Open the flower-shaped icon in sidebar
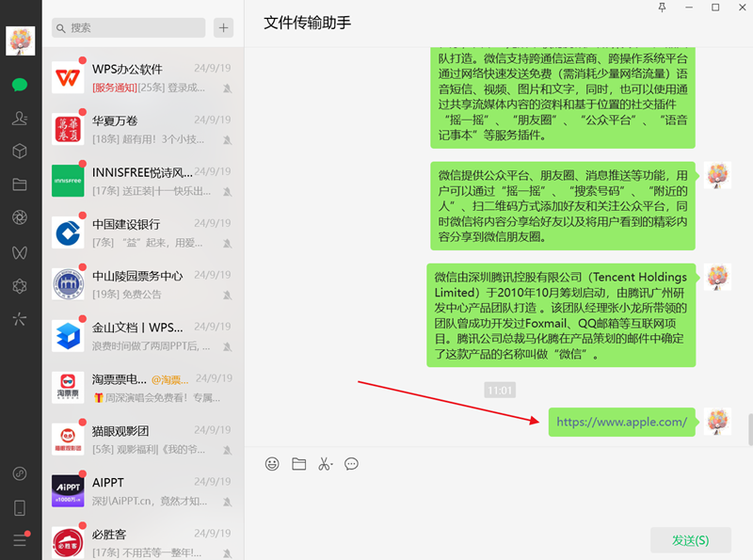Screen dimensions: 753x560 click(x=20, y=286)
